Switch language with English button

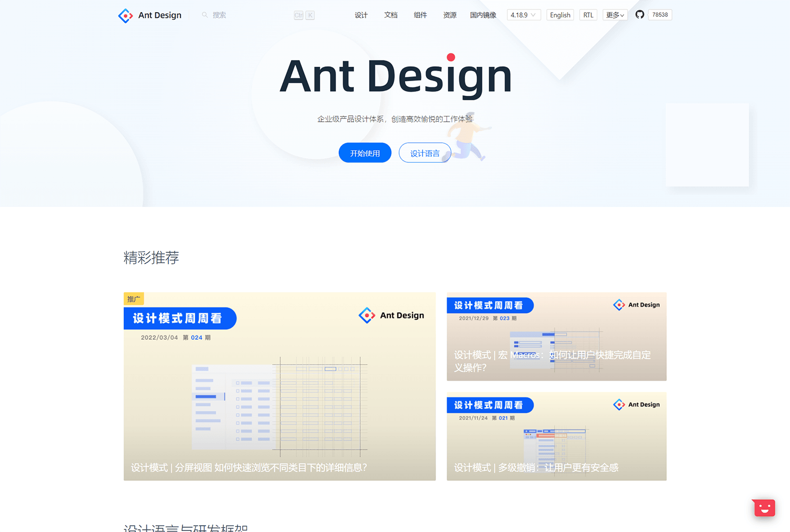(560, 15)
